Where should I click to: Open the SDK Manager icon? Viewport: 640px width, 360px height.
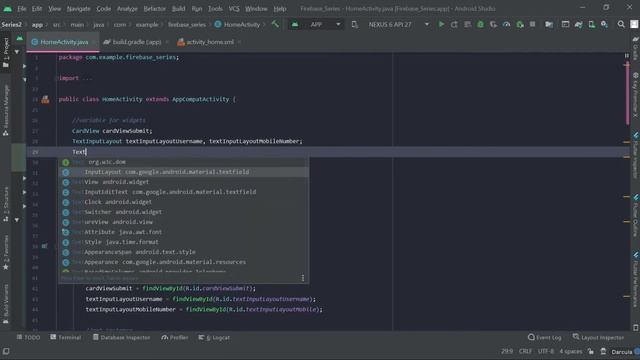(x=604, y=24)
